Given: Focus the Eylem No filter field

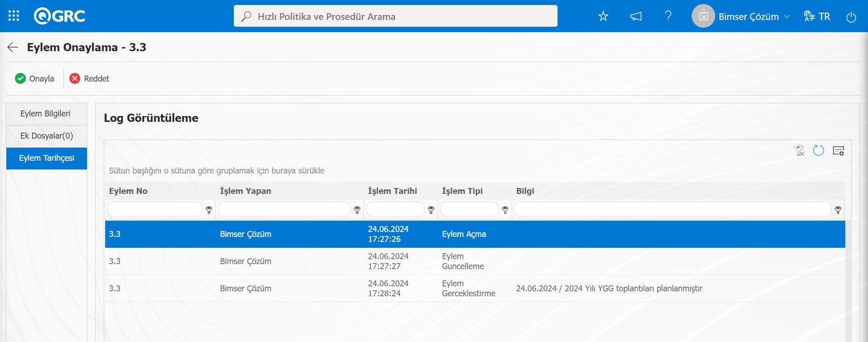Looking at the screenshot, I should pyautogui.click(x=155, y=209).
